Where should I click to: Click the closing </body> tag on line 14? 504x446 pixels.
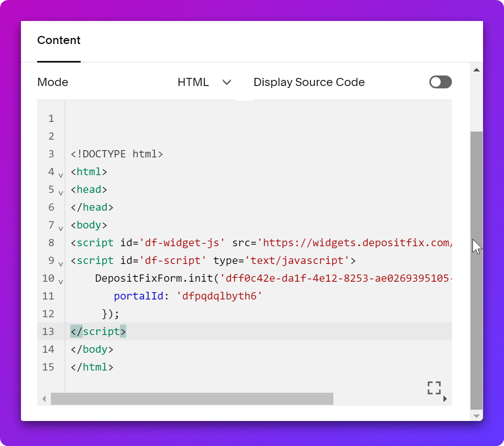(92, 349)
